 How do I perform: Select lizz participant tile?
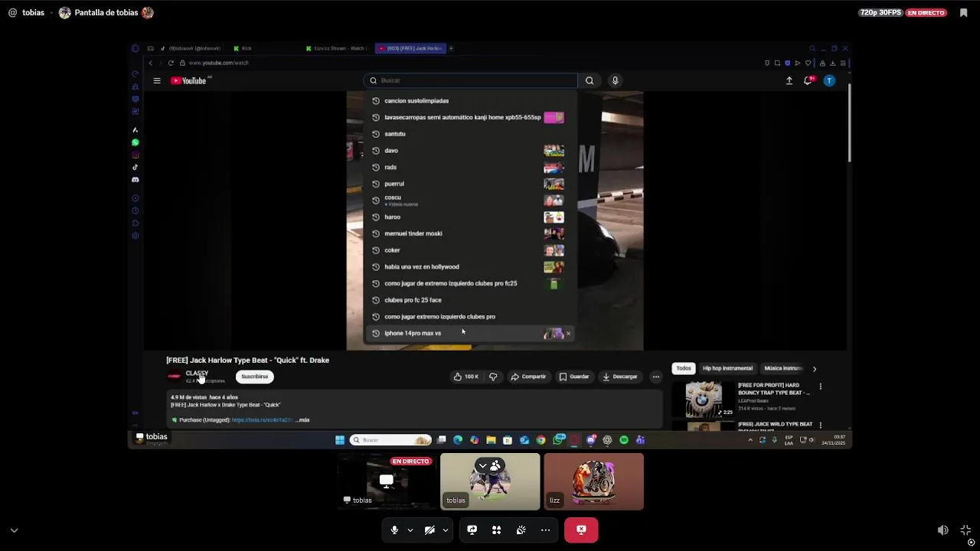593,481
